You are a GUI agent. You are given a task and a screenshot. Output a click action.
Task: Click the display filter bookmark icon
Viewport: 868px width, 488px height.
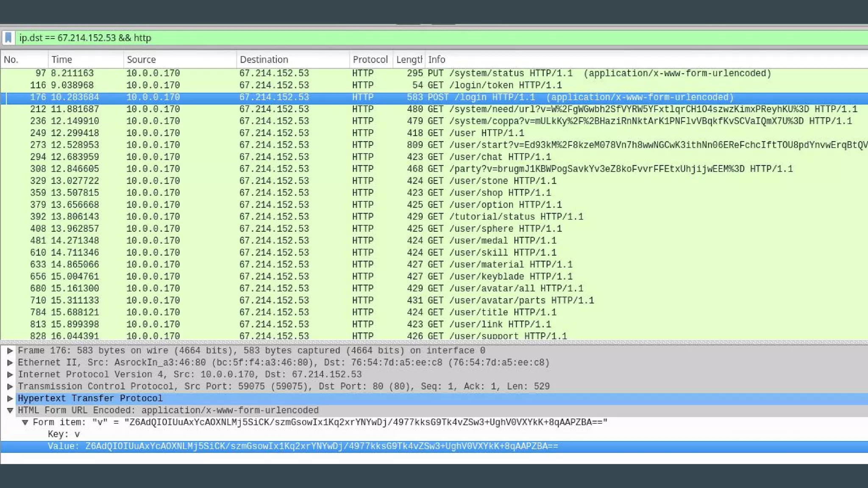pyautogui.click(x=8, y=38)
